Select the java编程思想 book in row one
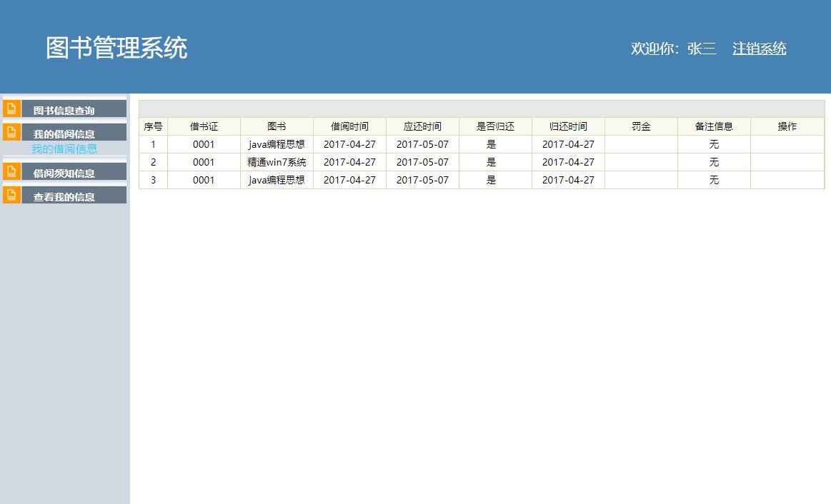The width and height of the screenshot is (831, 504). pyautogui.click(x=277, y=143)
